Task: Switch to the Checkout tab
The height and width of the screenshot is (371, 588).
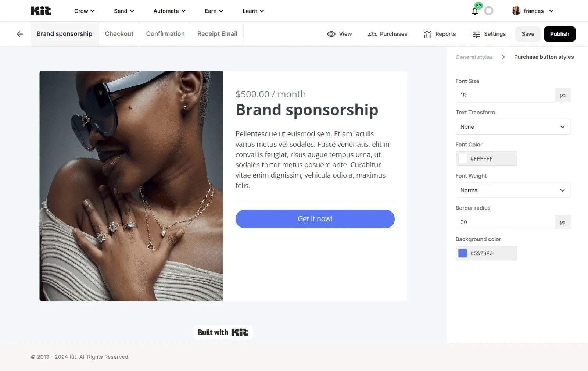Action: tap(119, 34)
